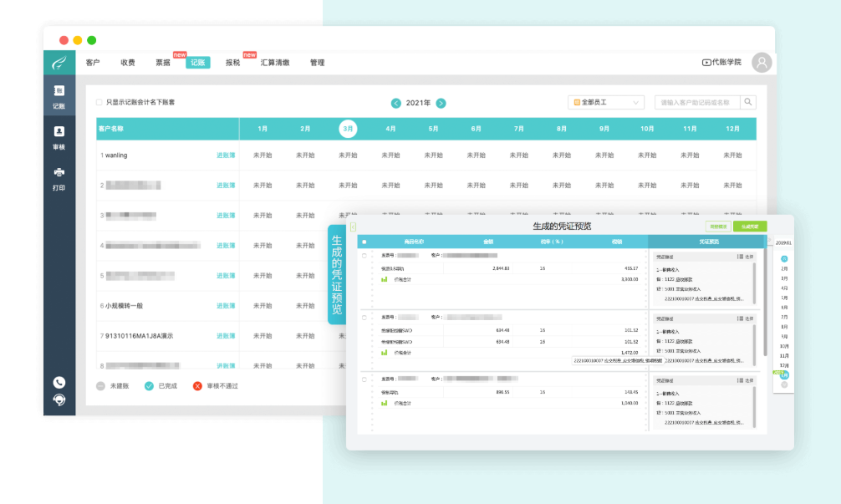This screenshot has height=504, width=841.
Task: Go to previous year arrow before 2021年
Action: 396,103
